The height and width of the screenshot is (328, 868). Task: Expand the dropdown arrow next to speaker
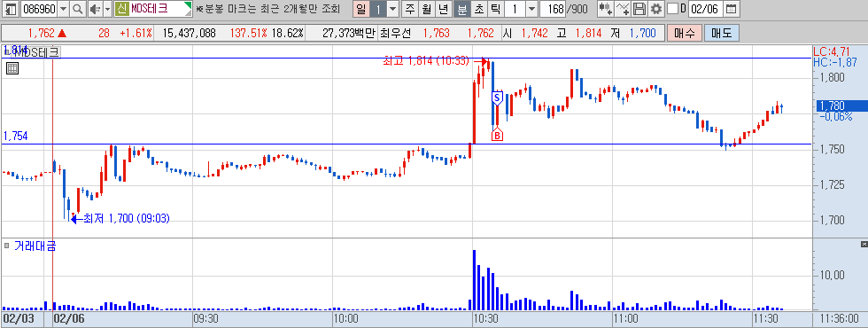point(107,9)
